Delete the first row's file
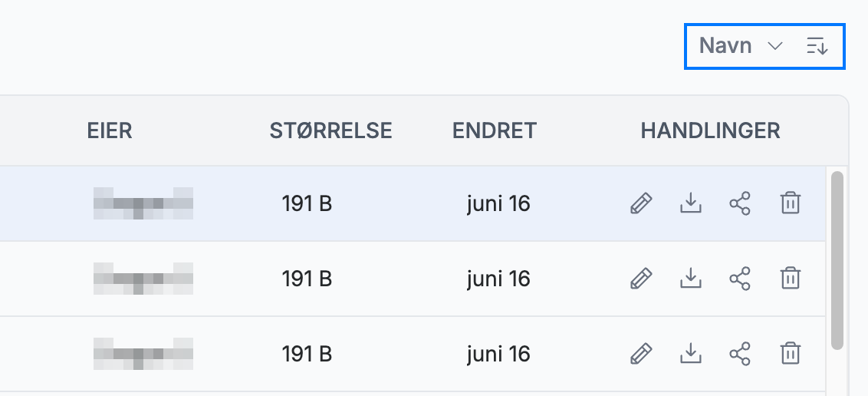Image resolution: width=868 pixels, height=396 pixels. pyautogui.click(x=790, y=203)
